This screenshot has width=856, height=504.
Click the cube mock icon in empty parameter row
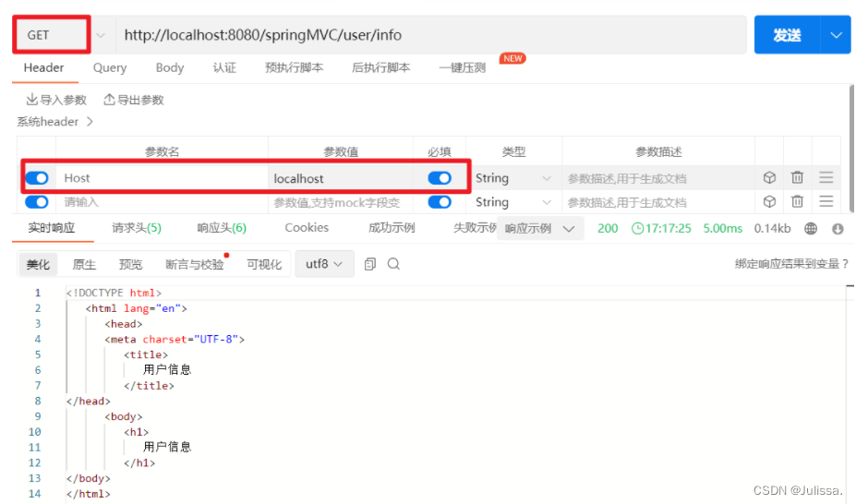tap(769, 202)
